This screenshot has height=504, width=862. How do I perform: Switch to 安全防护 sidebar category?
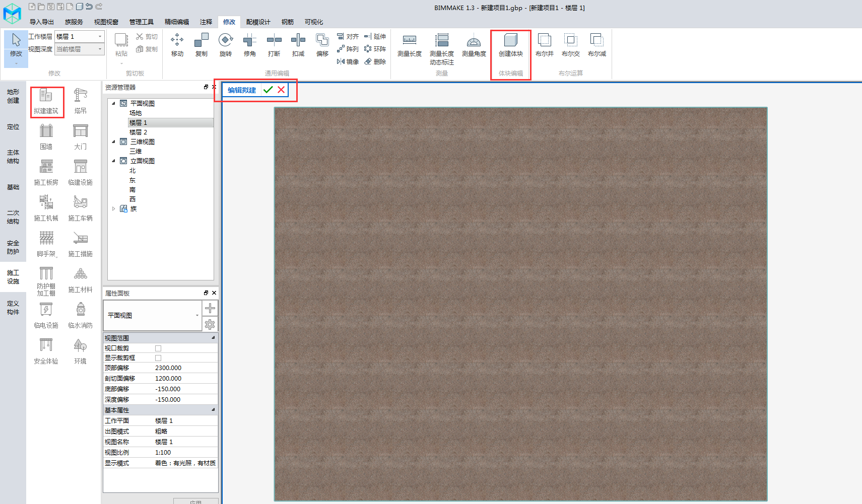click(x=13, y=247)
